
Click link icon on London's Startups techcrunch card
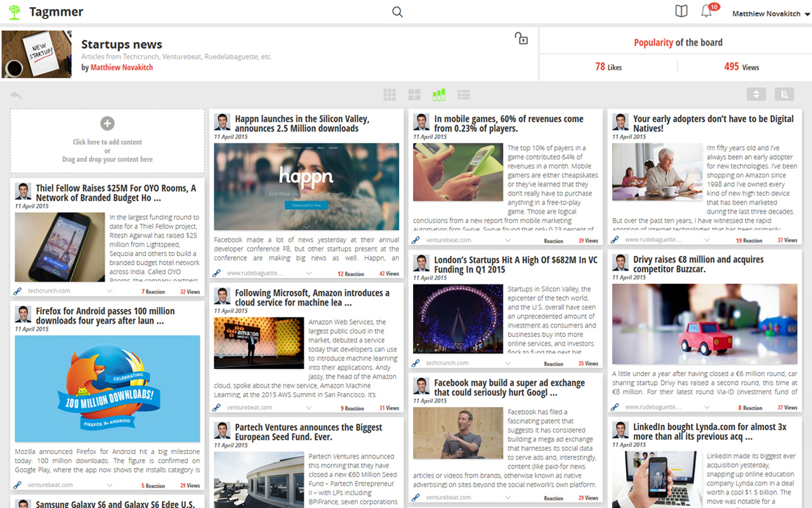pos(416,363)
